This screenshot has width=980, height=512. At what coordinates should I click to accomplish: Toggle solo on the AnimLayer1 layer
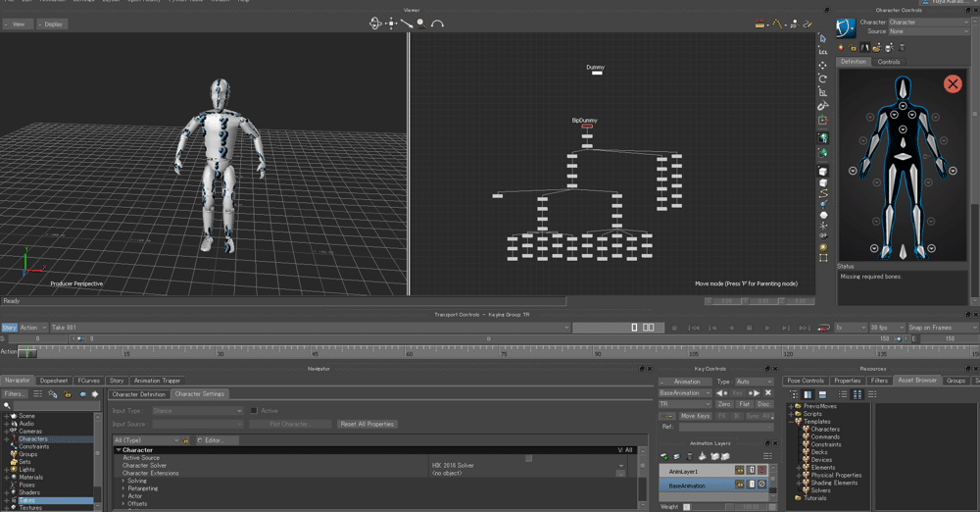click(x=752, y=470)
